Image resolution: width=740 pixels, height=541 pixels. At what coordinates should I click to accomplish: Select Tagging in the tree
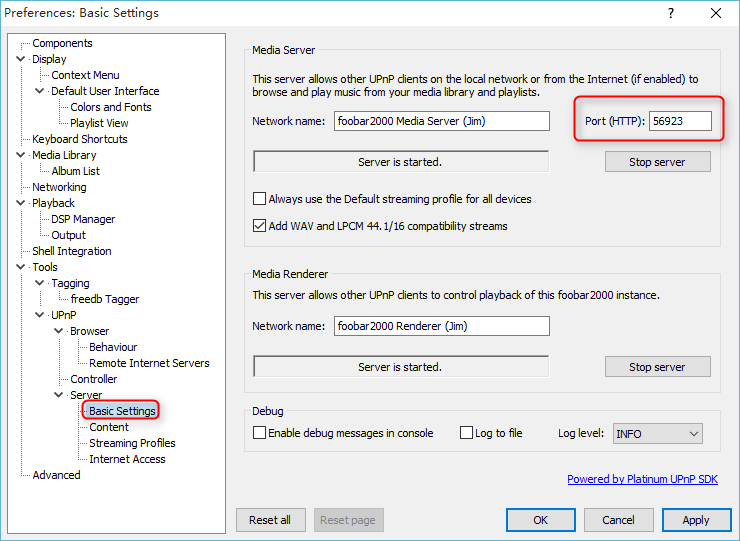click(x=70, y=283)
